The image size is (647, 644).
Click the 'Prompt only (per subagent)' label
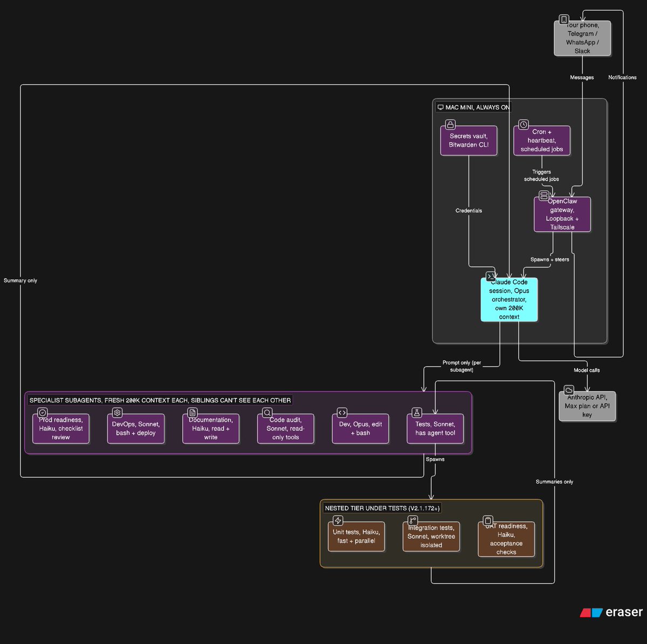tap(462, 366)
